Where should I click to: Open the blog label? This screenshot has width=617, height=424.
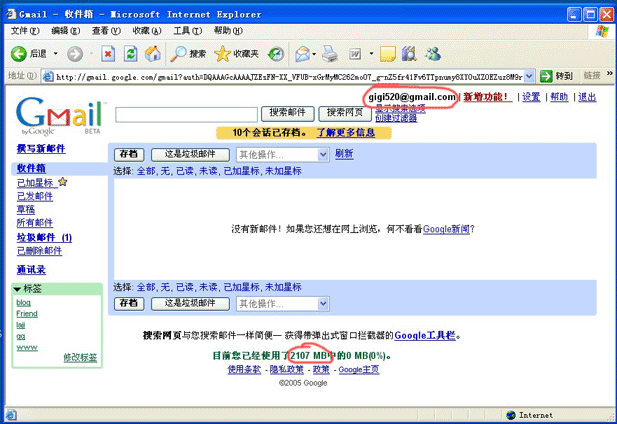tap(24, 302)
